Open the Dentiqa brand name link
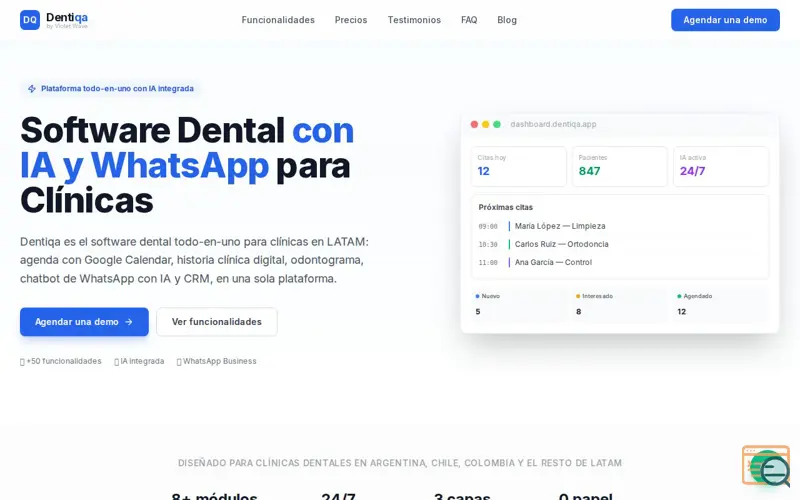Image resolution: width=800 pixels, height=500 pixels. [x=67, y=17]
